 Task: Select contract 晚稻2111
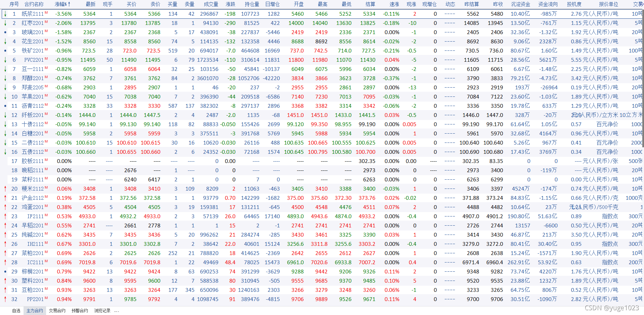point(32,170)
